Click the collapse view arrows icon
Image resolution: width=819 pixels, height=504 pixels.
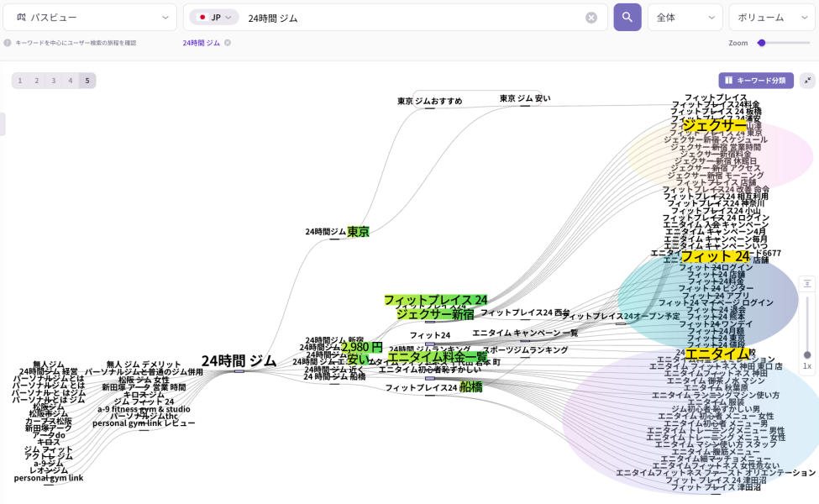point(807,81)
